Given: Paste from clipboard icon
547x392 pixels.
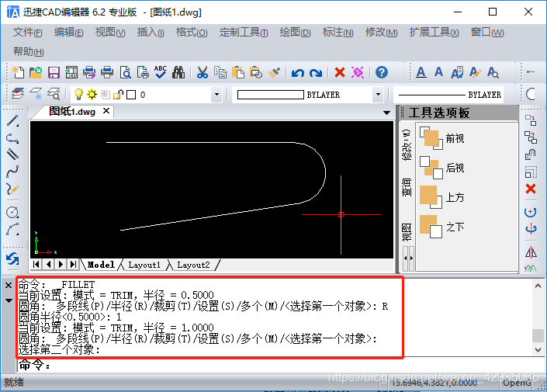Looking at the screenshot, I should [238, 72].
